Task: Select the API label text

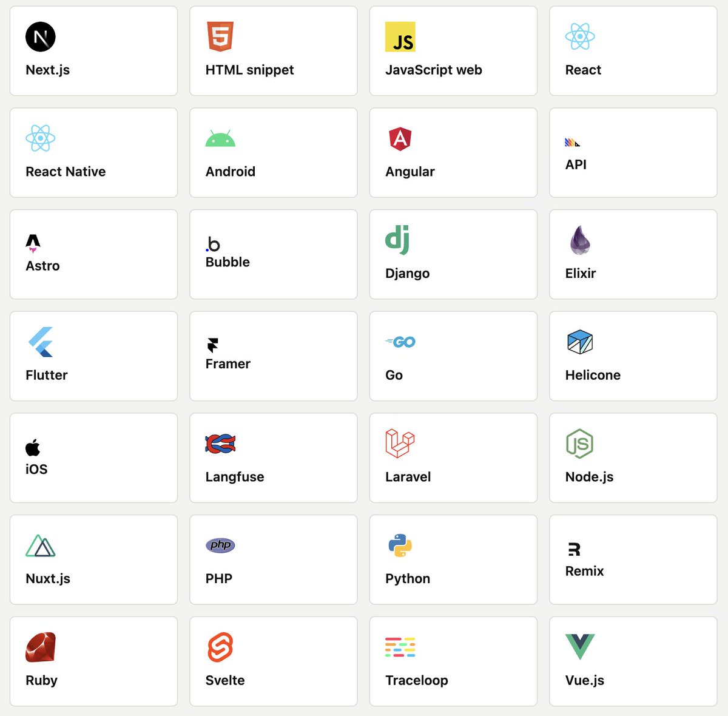Action: pyautogui.click(x=576, y=164)
